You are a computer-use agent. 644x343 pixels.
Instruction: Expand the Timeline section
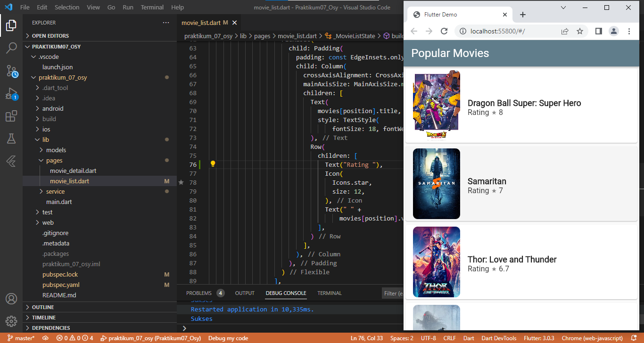(99, 318)
